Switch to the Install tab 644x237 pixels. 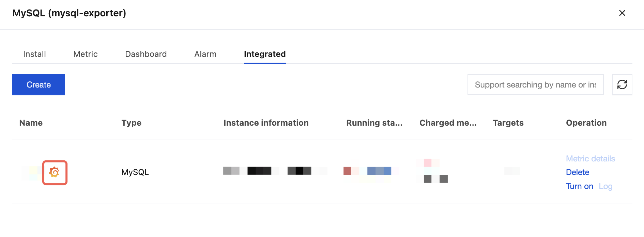tap(34, 54)
